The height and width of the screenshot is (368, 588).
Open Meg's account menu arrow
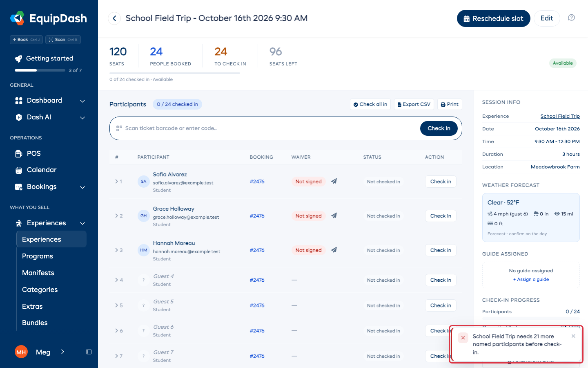[62, 352]
